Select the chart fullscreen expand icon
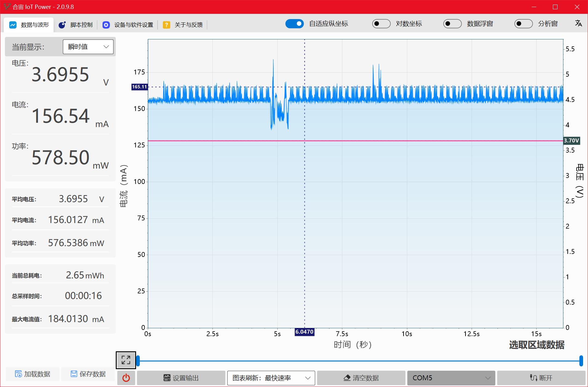The image size is (588, 387). click(x=125, y=359)
